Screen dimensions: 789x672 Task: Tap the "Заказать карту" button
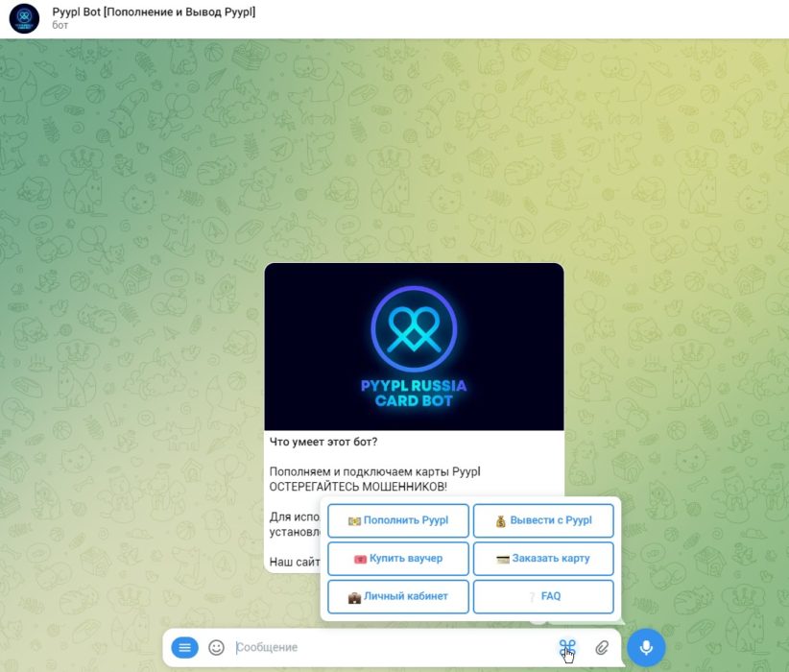pos(543,558)
